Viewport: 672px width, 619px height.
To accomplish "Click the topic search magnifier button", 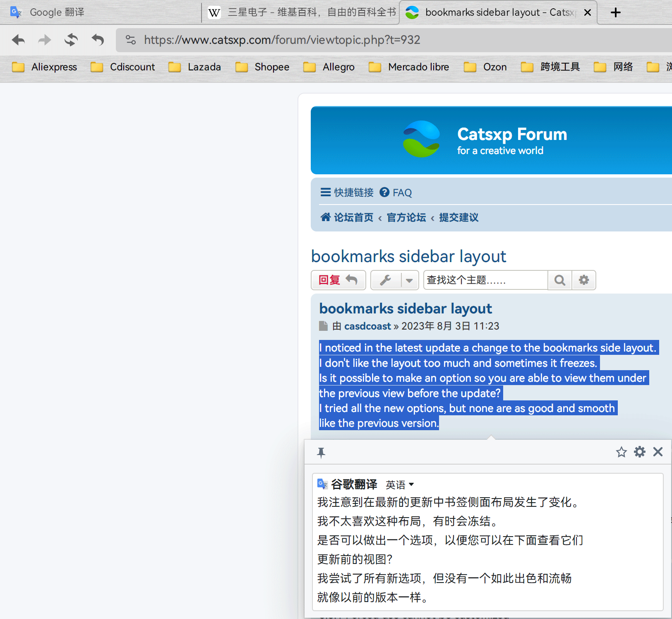I will pos(560,280).
